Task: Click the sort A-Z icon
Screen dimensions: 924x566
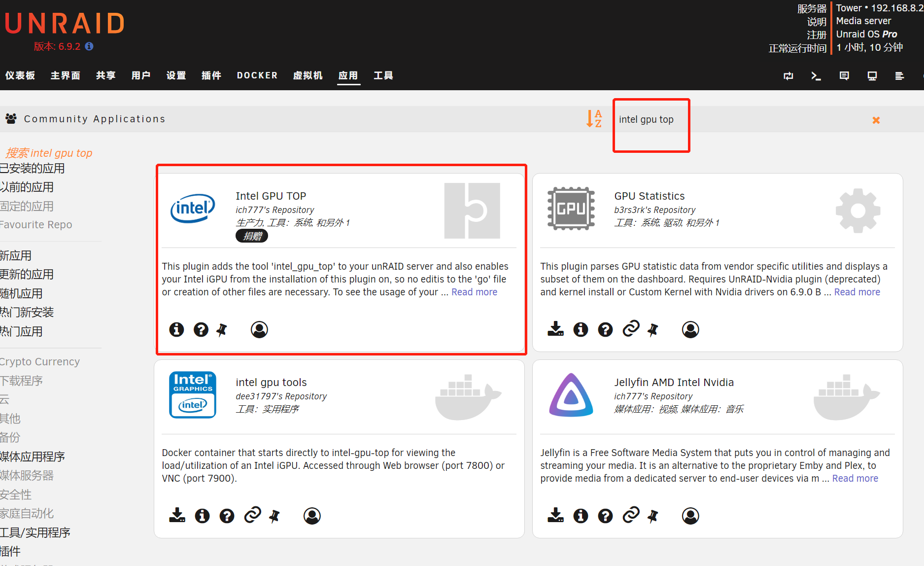Action: [594, 119]
